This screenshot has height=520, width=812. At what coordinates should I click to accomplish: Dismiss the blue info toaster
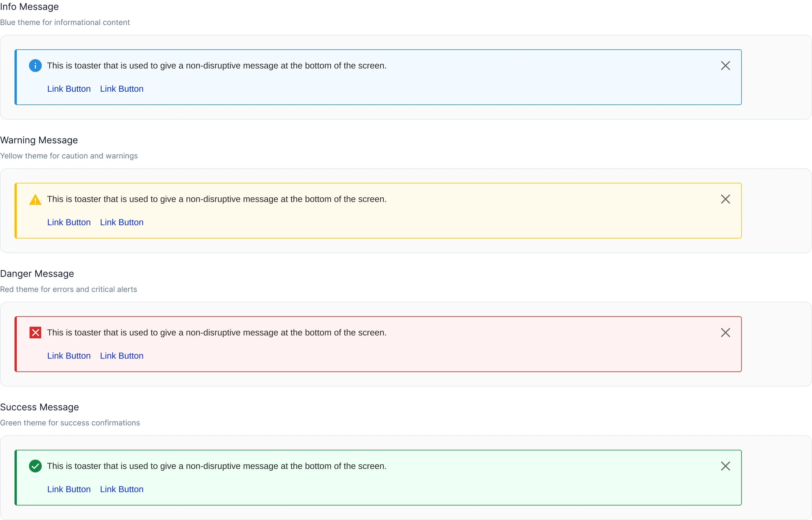[x=725, y=66]
